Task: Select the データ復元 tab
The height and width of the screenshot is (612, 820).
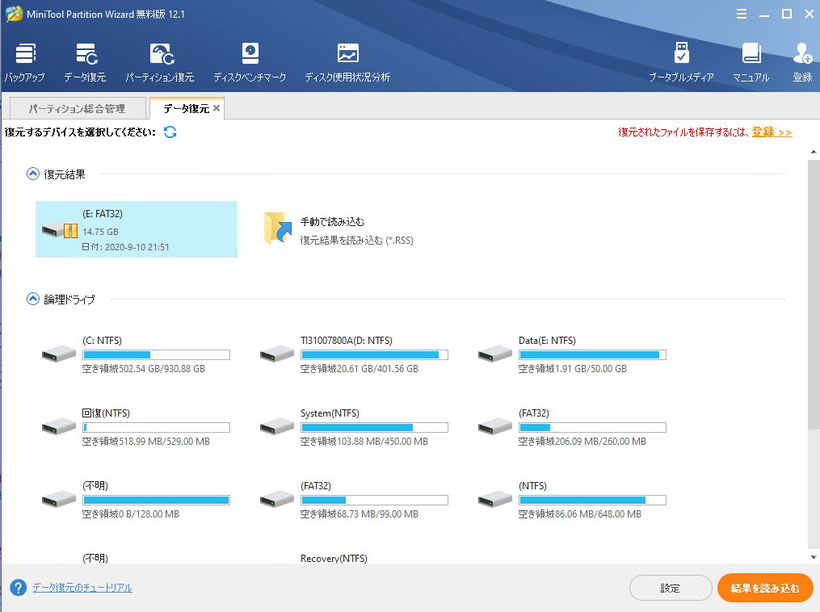Action: tap(186, 108)
